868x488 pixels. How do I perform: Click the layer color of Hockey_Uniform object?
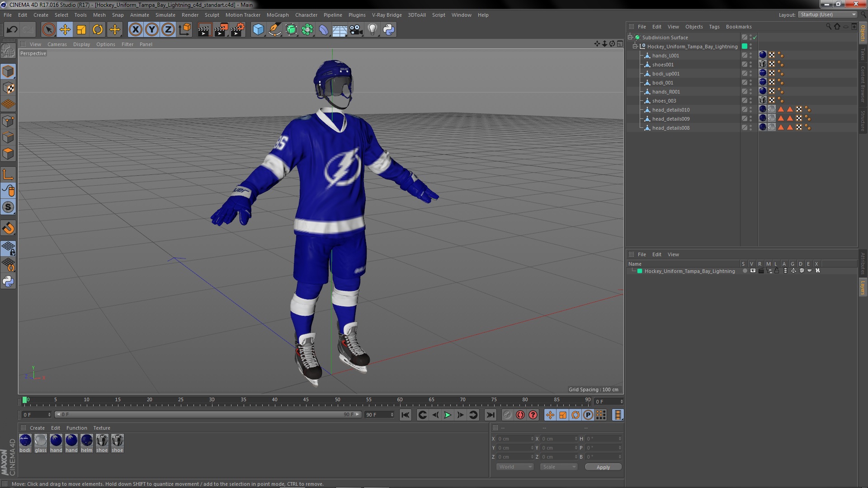tap(744, 46)
